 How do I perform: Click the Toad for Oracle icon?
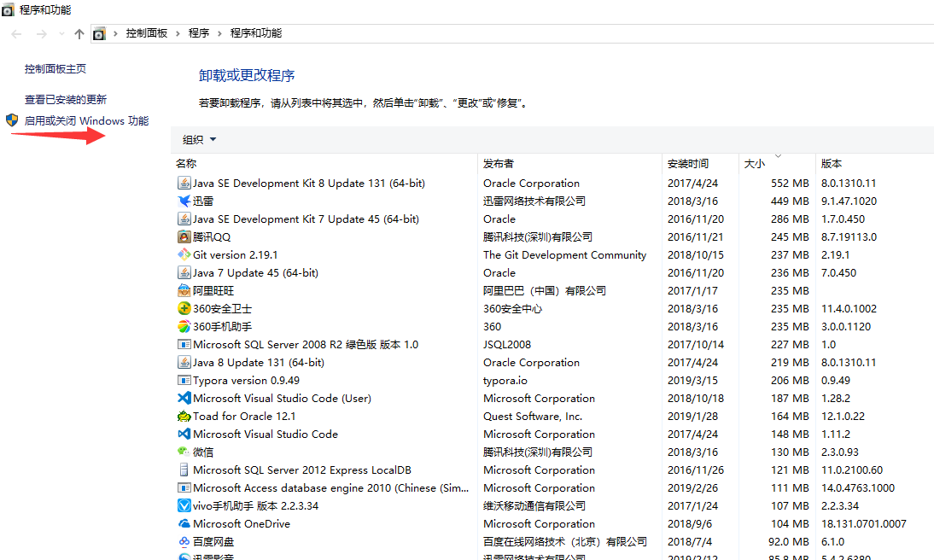[x=184, y=417]
